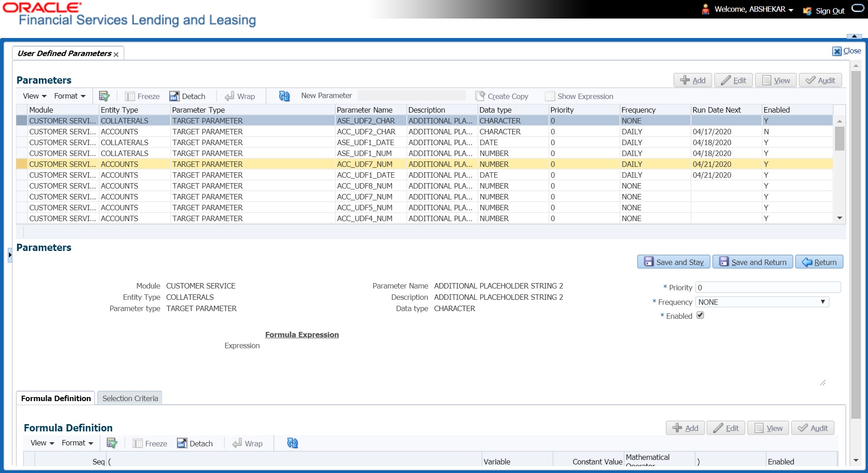The width and height of the screenshot is (868, 473).
Task: Switch to the Selection Criteria tab
Action: (130, 398)
